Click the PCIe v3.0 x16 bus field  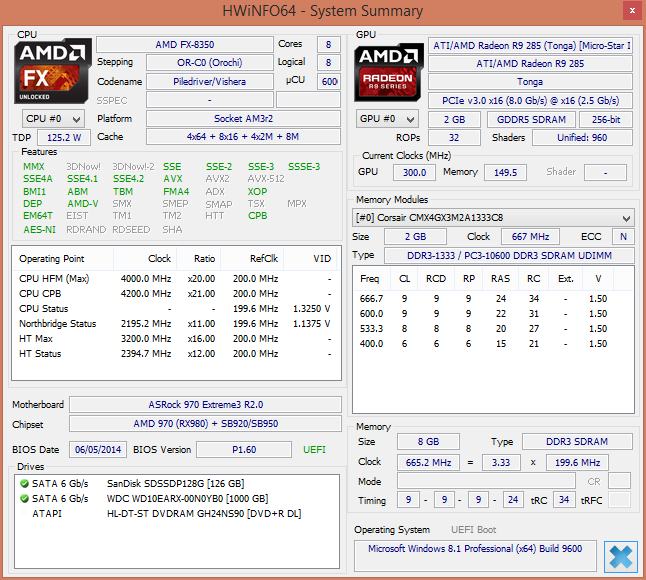pyautogui.click(x=530, y=101)
